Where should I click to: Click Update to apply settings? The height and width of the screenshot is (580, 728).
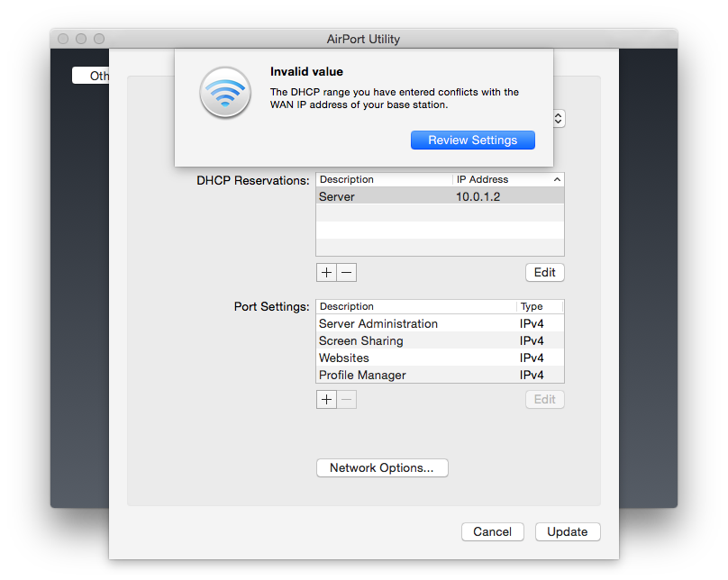(568, 531)
